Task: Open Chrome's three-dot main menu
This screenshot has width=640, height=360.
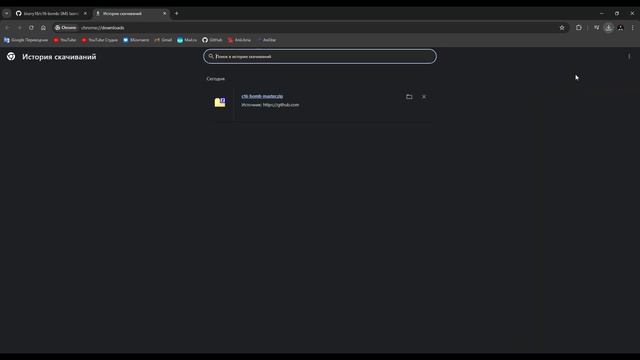Action: 633,28
